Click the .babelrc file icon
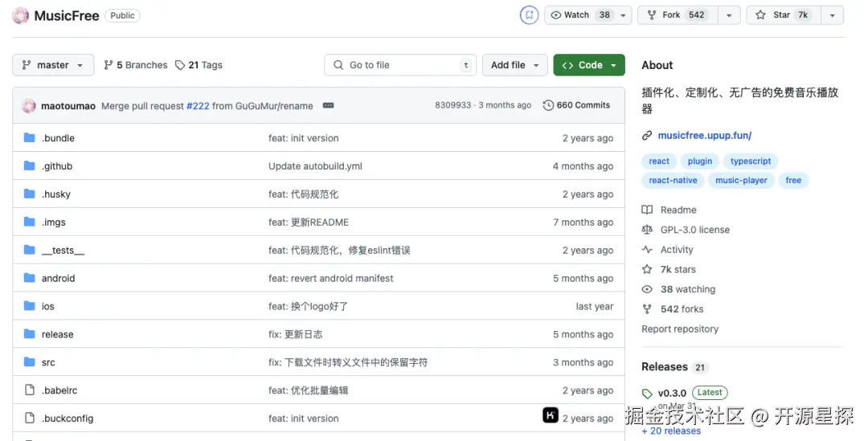This screenshot has width=868, height=441. pos(30,390)
